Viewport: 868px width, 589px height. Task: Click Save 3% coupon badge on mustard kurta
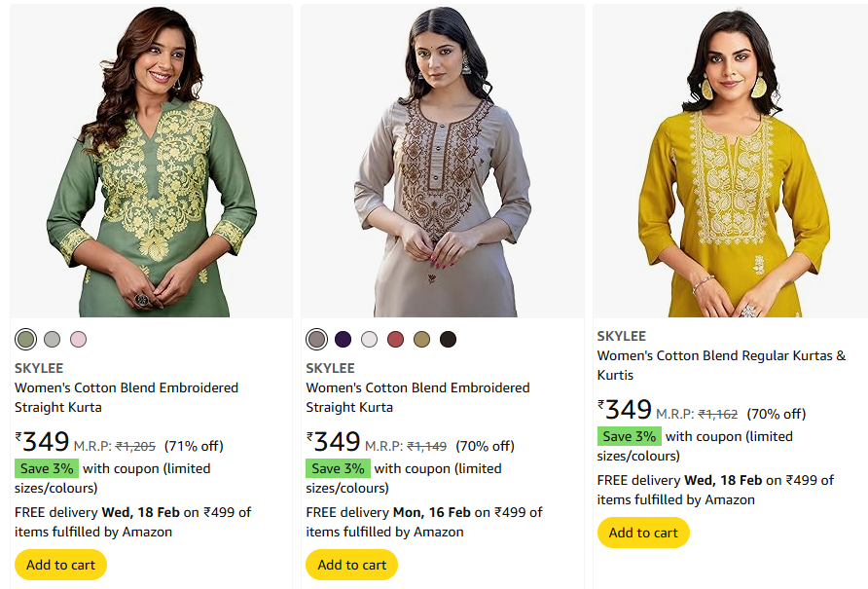630,436
